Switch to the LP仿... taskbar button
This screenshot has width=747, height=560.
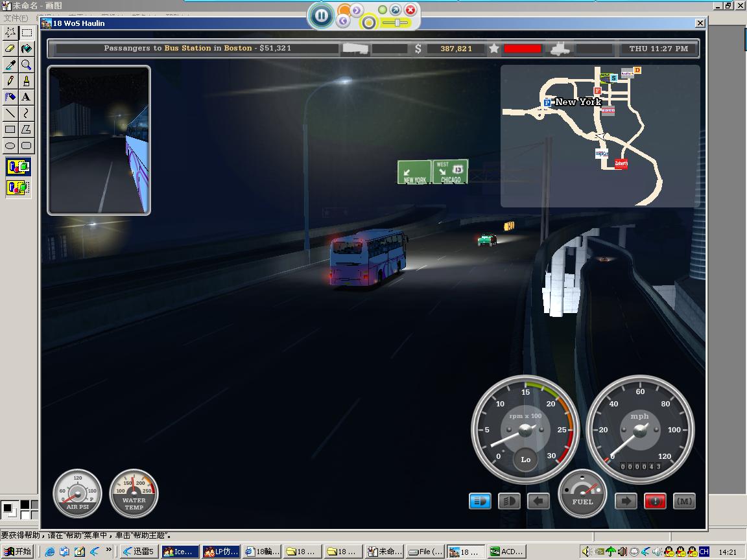(221, 552)
